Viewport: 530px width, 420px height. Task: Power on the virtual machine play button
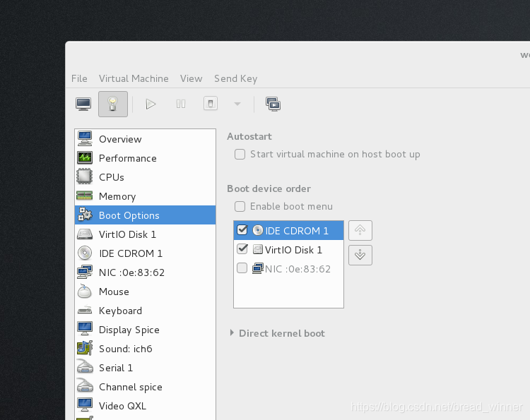pos(151,104)
